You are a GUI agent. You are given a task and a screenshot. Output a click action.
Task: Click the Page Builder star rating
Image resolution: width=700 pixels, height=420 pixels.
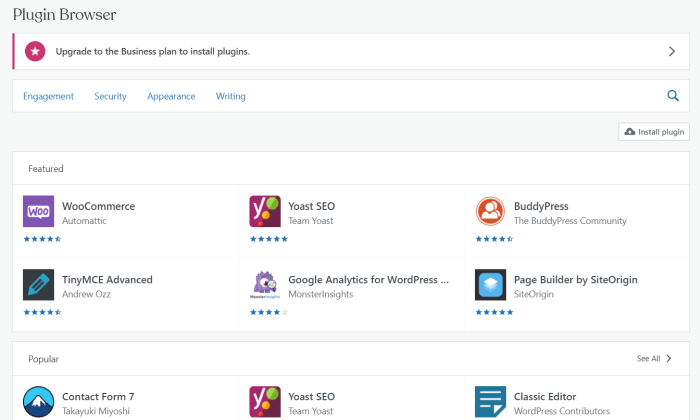494,312
